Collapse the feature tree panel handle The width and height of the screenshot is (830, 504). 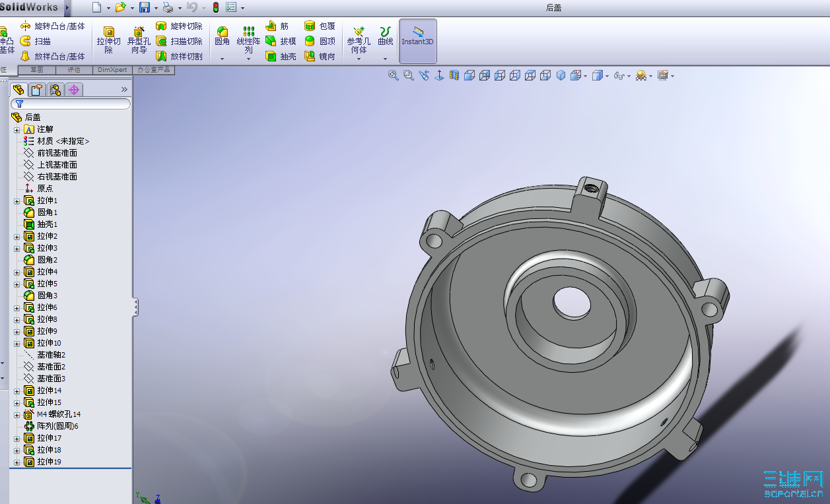point(135,307)
